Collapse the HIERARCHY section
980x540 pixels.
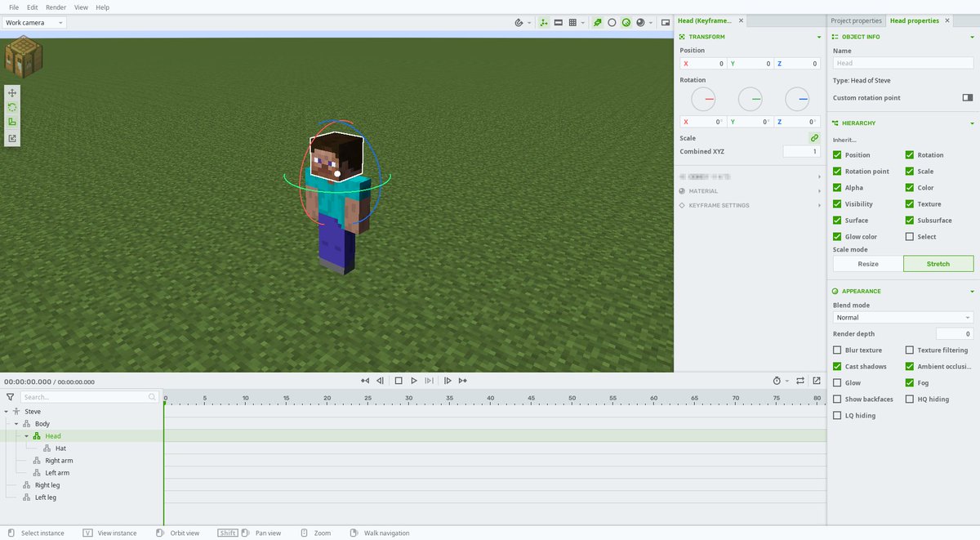[x=972, y=123]
